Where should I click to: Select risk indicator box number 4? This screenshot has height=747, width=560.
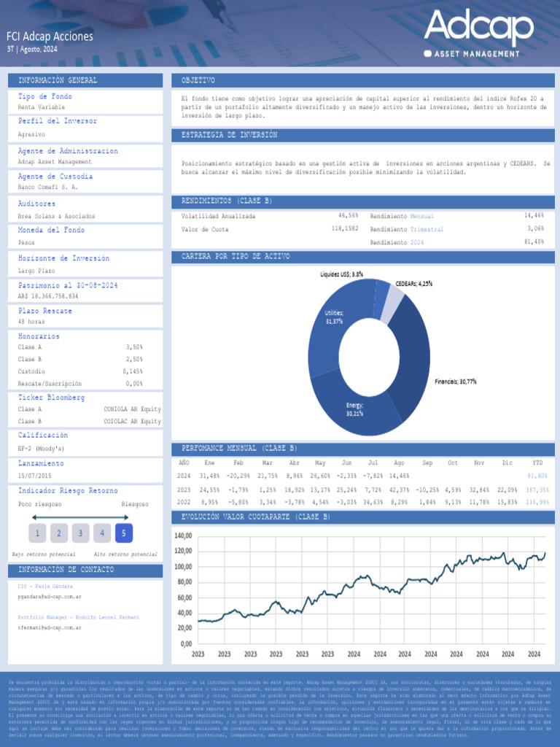(x=102, y=533)
